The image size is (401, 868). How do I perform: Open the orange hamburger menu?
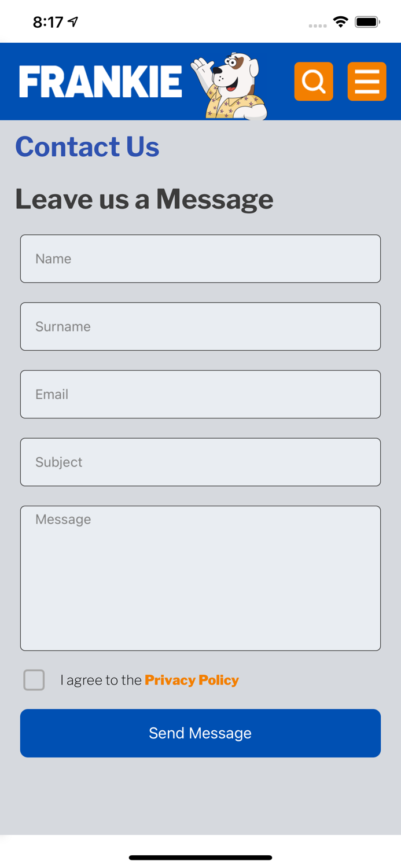367,82
